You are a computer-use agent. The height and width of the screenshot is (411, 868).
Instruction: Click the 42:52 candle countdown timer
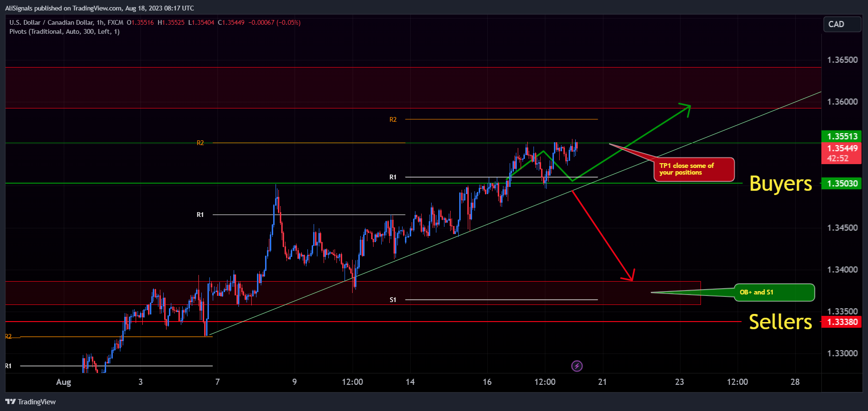(x=838, y=159)
